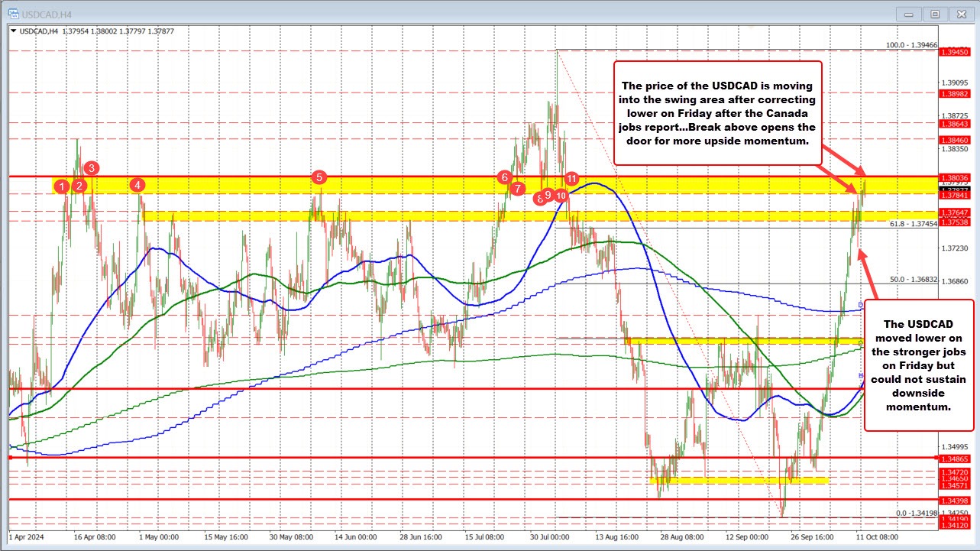Select numbered marker 9 on the chart
Image resolution: width=980 pixels, height=551 pixels.
[548, 195]
